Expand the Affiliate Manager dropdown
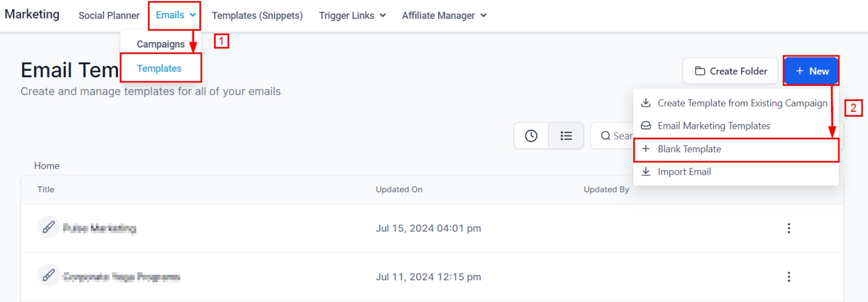Screen dimensions: 868x302 (444, 16)
